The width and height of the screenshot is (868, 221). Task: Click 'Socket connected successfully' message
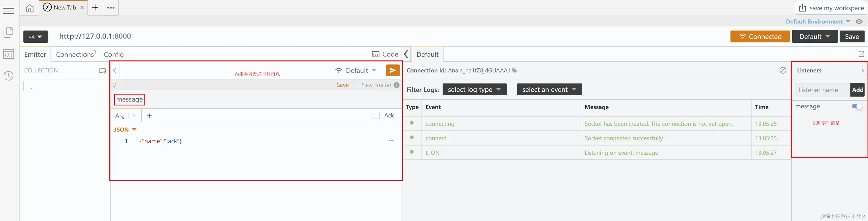(x=623, y=138)
